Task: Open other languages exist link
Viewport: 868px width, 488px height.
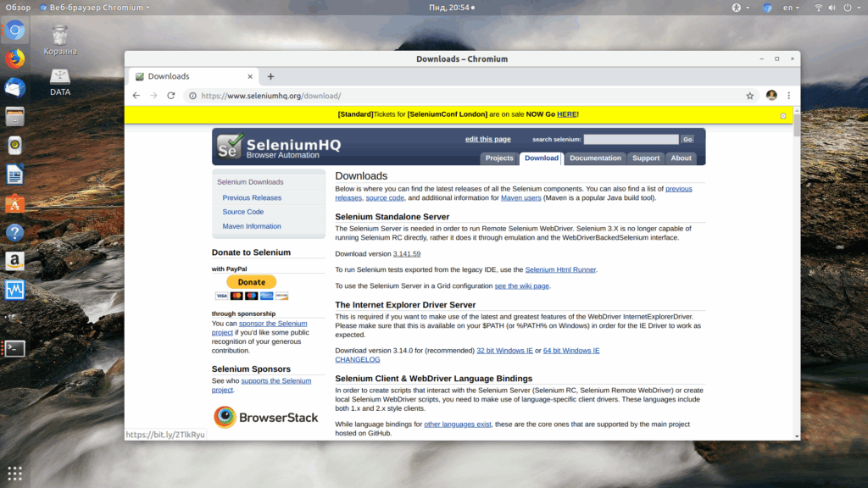Action: pyautogui.click(x=457, y=424)
